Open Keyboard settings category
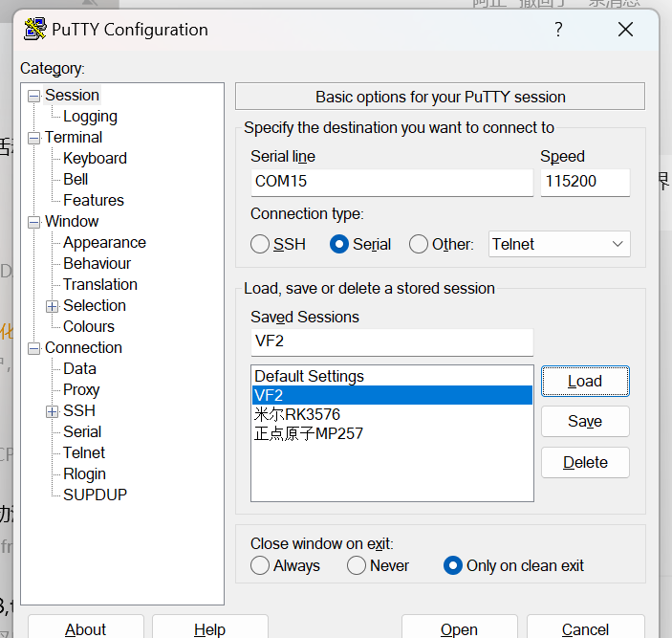This screenshot has width=672, height=638. tap(95, 158)
